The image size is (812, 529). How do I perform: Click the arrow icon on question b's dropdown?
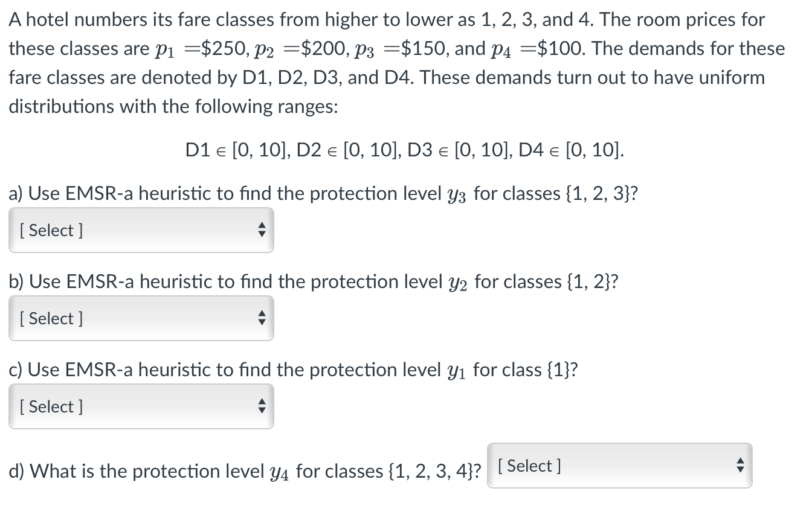tap(261, 318)
